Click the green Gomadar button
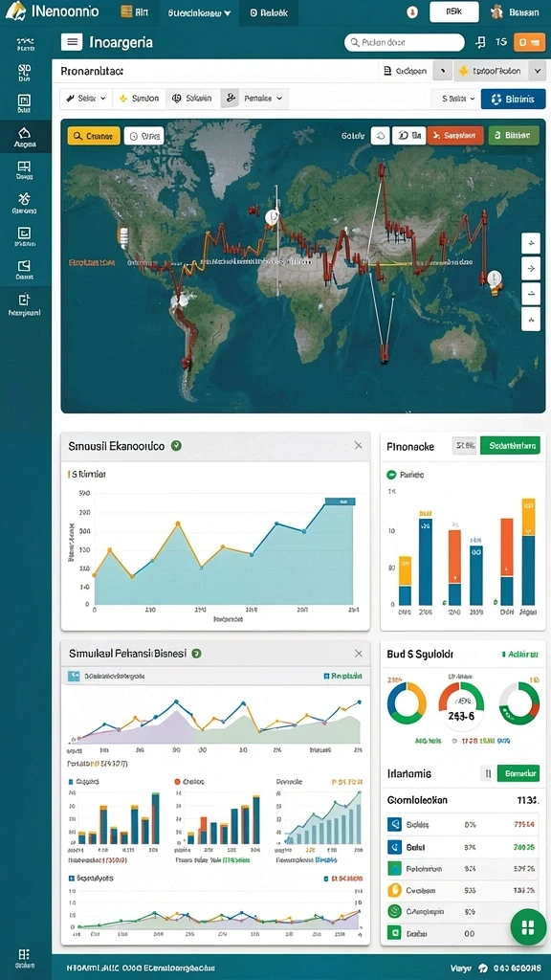Screen dimensions: 551x980 coord(518,773)
